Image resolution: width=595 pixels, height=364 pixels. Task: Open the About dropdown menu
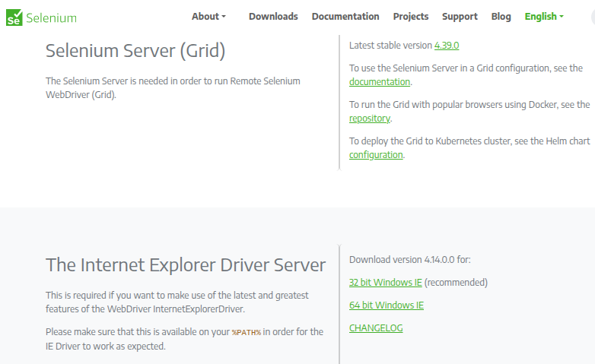208,16
